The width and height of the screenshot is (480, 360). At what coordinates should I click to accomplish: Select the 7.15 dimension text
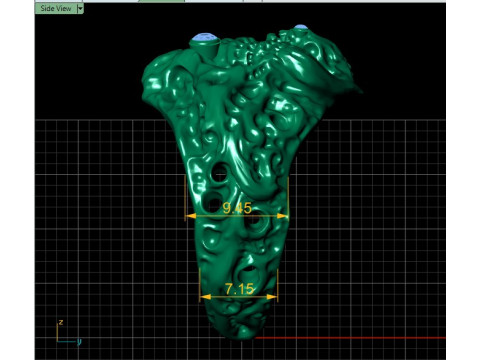point(240,289)
